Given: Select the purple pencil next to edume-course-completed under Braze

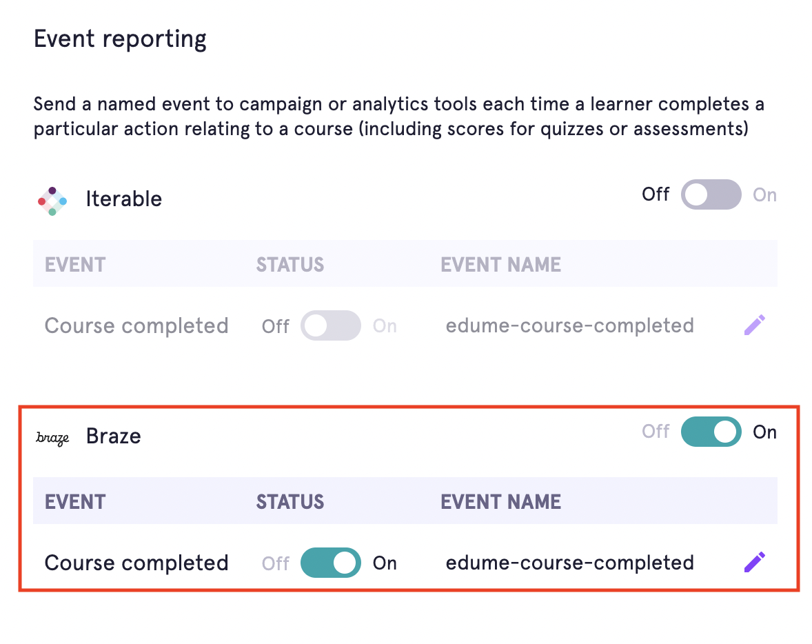Looking at the screenshot, I should (x=754, y=562).
